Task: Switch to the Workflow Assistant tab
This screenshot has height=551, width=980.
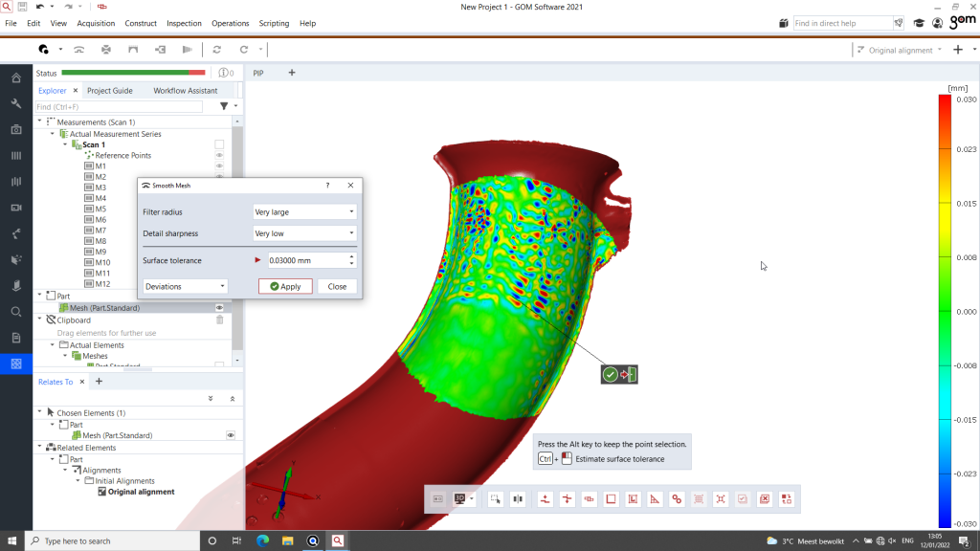Action: [x=186, y=91]
